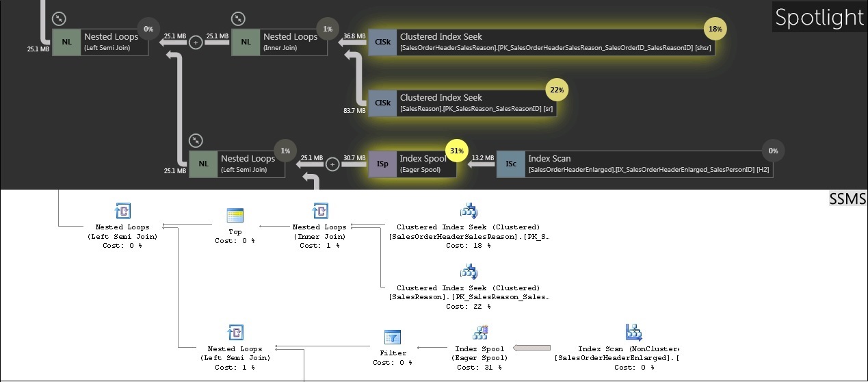Click SSMS Clustered Index Seek icon for SalesReason

[x=469, y=272]
